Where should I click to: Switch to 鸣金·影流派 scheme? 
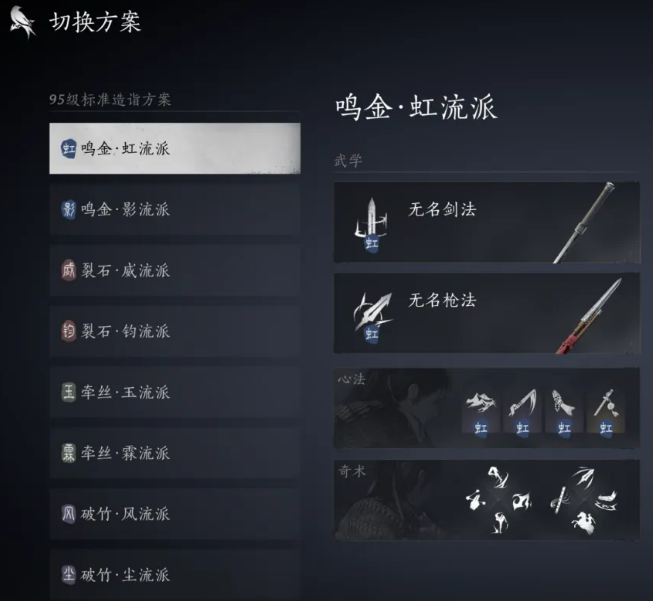(174, 209)
